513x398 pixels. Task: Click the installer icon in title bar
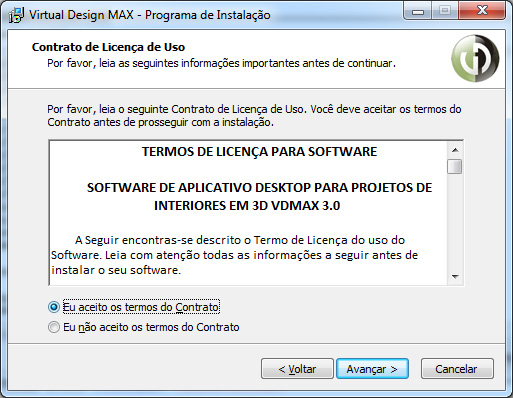(16, 15)
